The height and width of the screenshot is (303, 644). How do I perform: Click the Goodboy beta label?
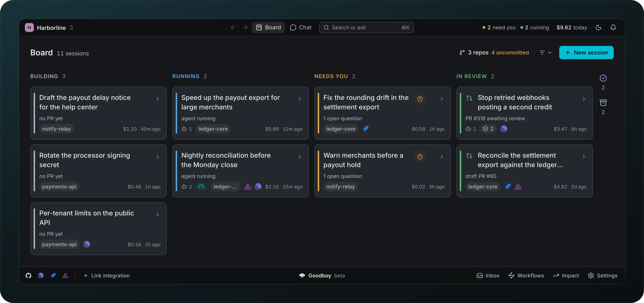(322, 276)
